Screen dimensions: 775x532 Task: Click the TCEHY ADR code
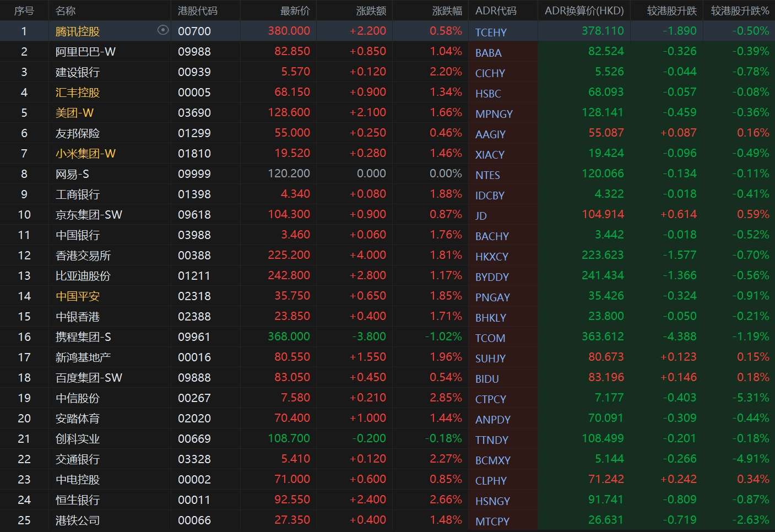(491, 32)
